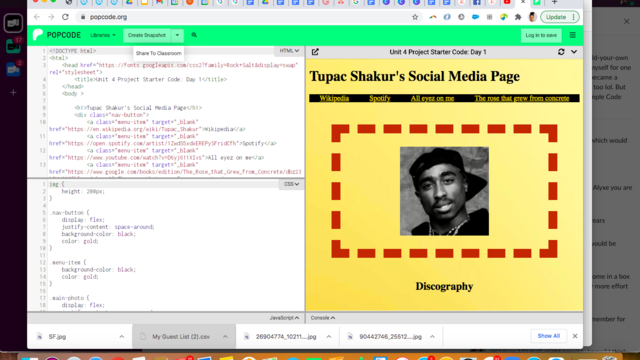This screenshot has height=360, width=640.
Task: Reload the browser page
Action: point(65,17)
